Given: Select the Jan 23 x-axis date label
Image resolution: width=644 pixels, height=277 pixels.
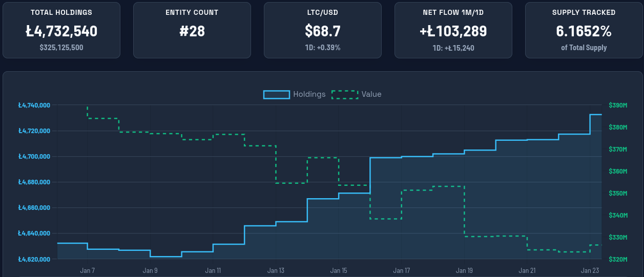Looking at the screenshot, I should (x=590, y=270).
